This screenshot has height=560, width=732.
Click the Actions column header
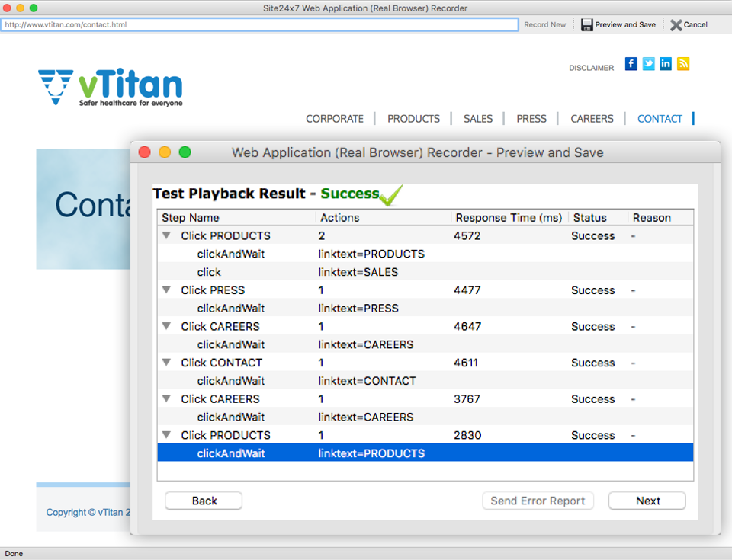click(x=384, y=218)
